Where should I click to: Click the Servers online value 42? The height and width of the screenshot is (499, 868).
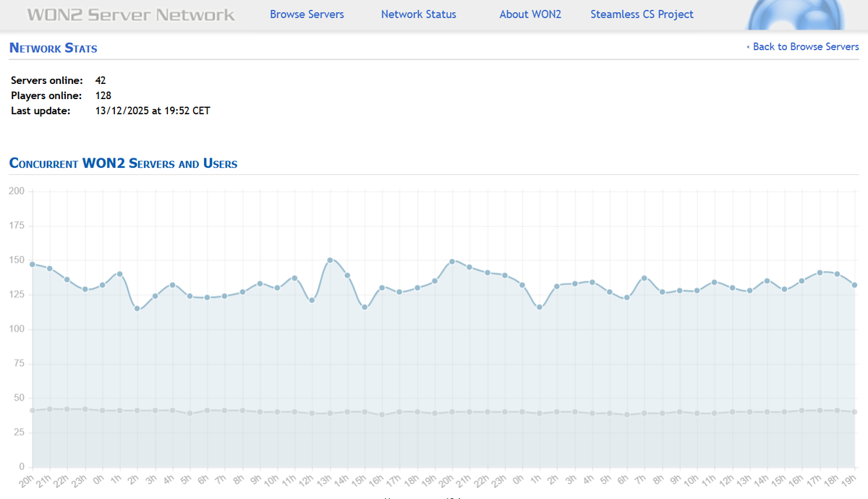(101, 80)
